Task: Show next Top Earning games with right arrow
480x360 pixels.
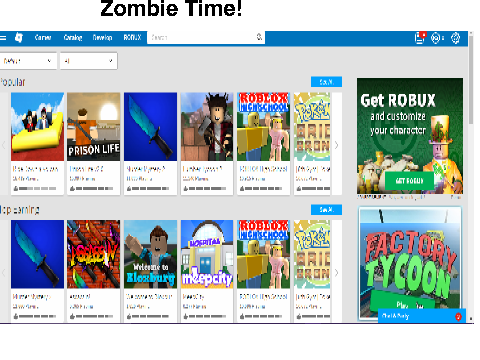Action: click(336, 273)
